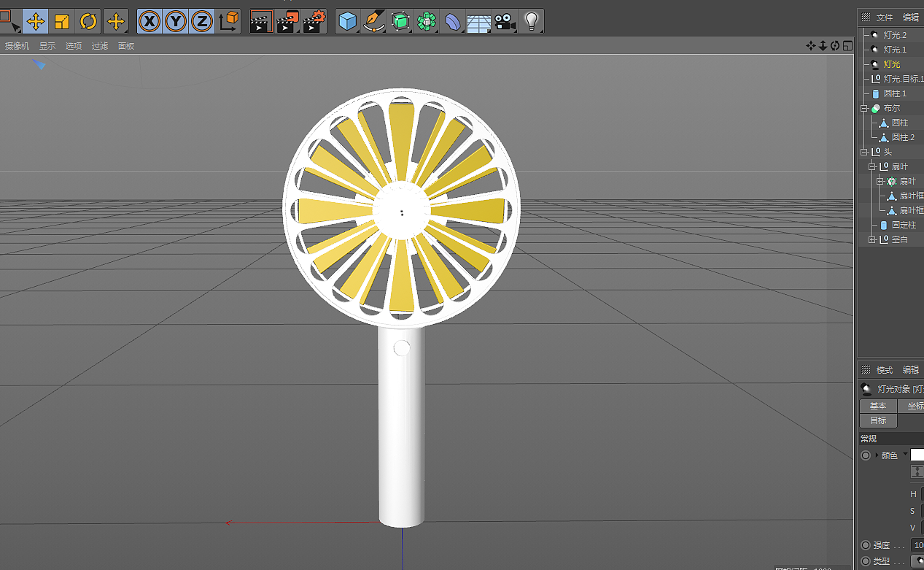924x570 pixels.
Task: Select the highlighted 灯光 object
Action: [x=892, y=64]
